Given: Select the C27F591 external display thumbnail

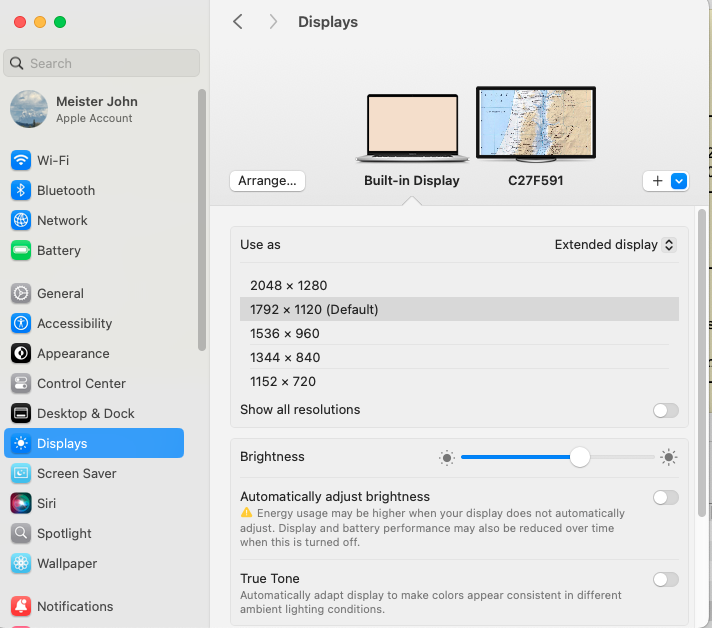Looking at the screenshot, I should point(535,125).
